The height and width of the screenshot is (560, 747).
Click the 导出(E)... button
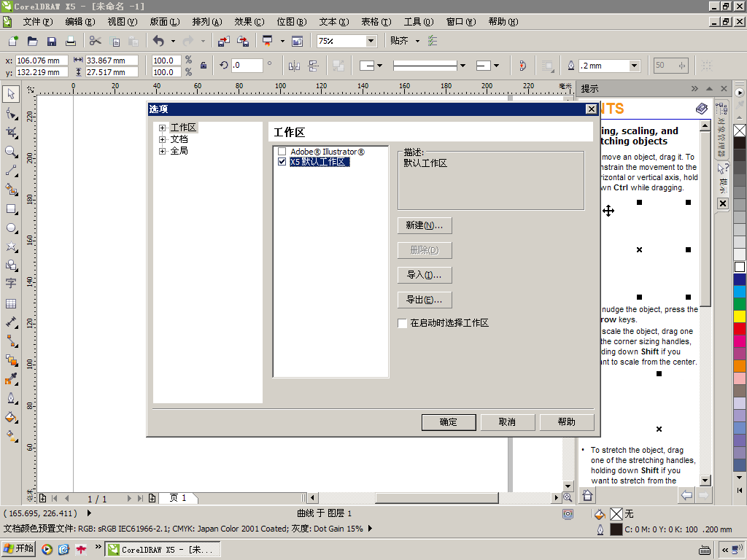425,300
